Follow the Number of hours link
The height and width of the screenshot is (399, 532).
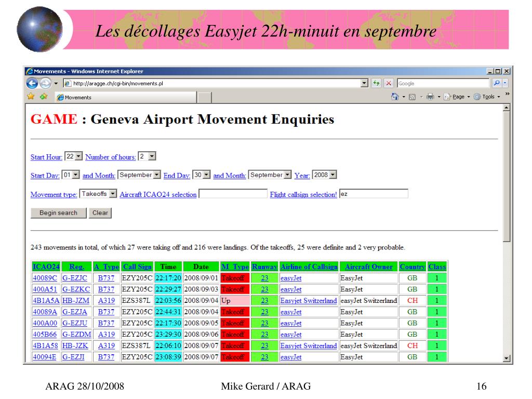(111, 157)
